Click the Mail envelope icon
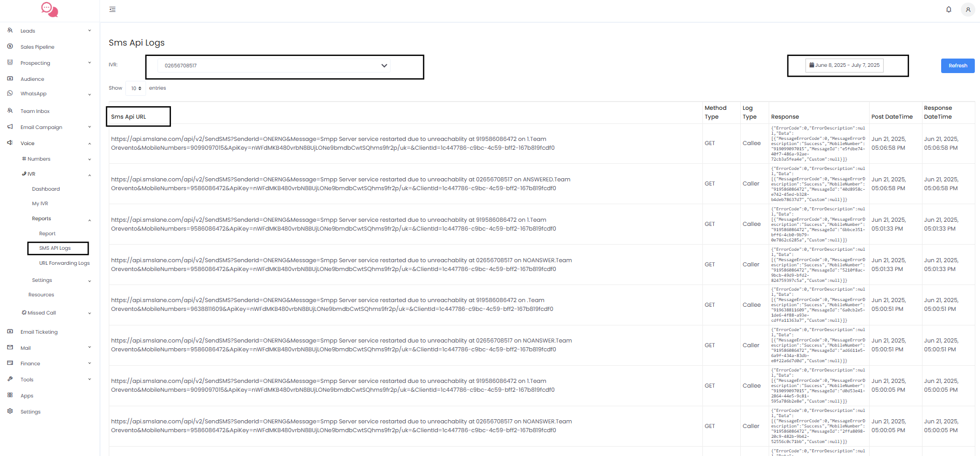 tap(10, 348)
